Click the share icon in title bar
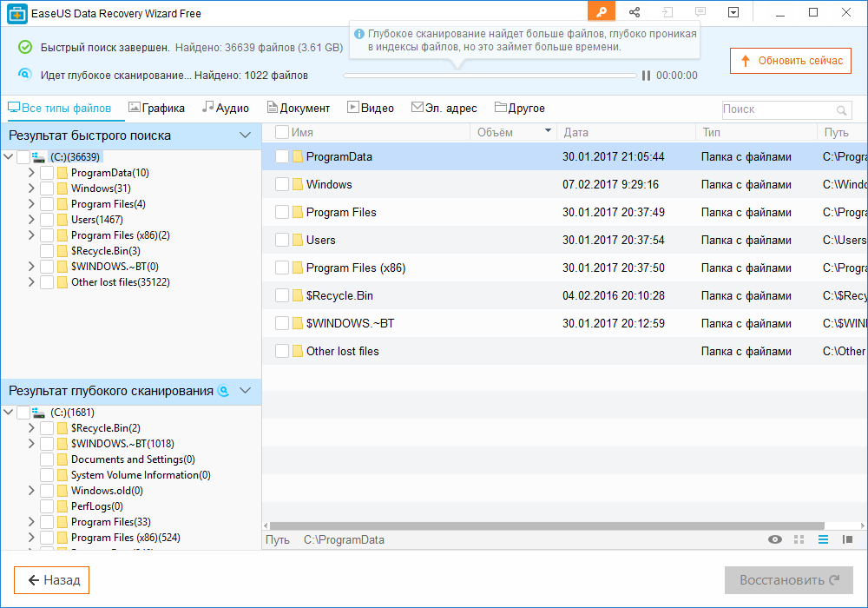Screen dimensions: 868x608 tap(635, 12)
